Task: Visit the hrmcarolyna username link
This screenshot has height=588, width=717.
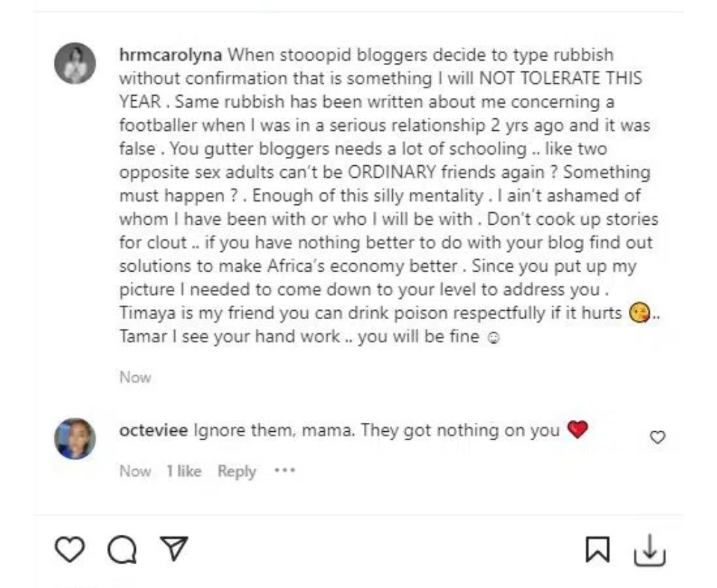Action: coord(172,55)
